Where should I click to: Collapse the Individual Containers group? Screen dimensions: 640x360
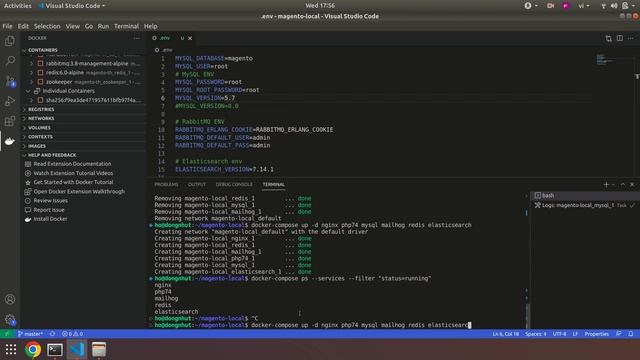tap(28, 91)
